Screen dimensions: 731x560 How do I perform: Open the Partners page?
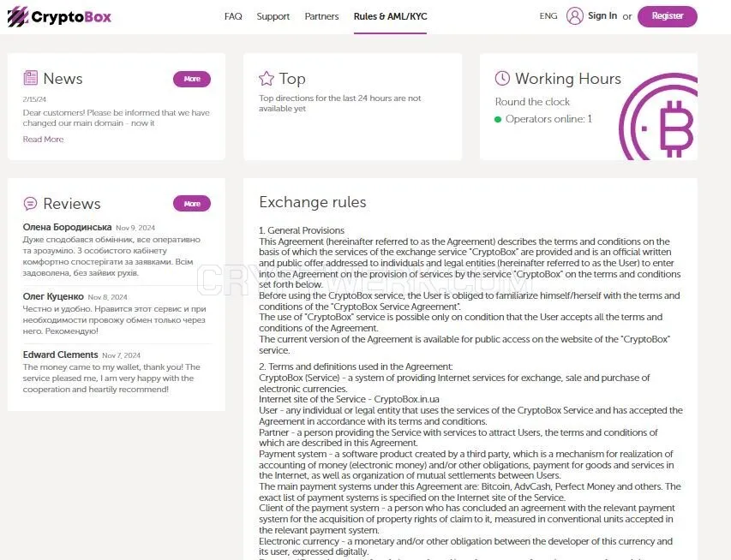[321, 16]
